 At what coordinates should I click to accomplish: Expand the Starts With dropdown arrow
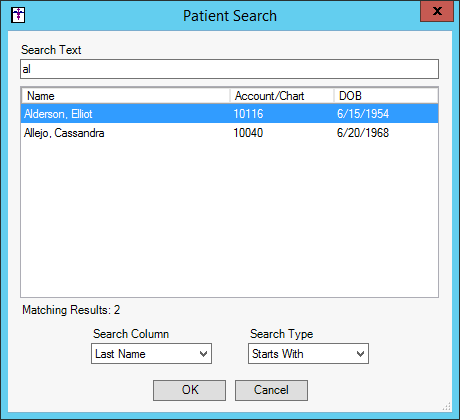(360, 354)
